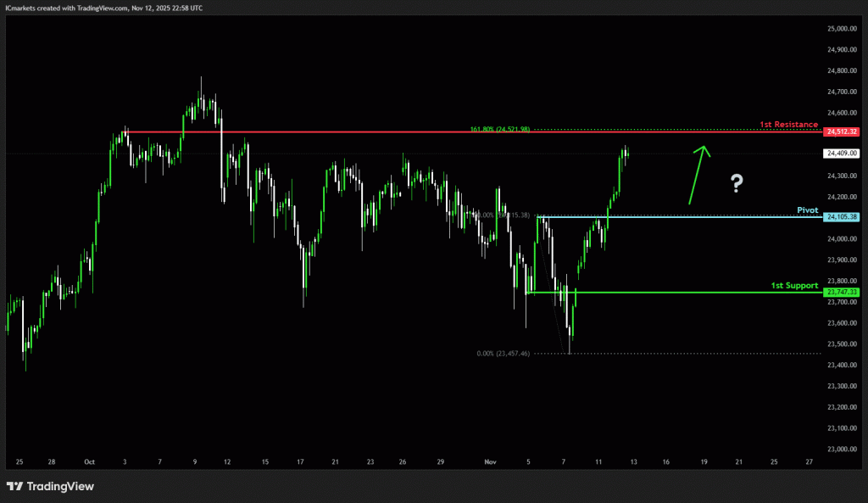The image size is (868, 503).
Task: Click the red resistance horizontal line
Action: (x=339, y=132)
